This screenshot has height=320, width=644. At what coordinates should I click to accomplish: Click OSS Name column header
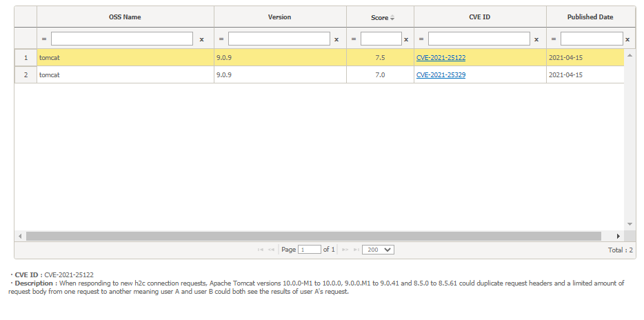[x=125, y=17]
